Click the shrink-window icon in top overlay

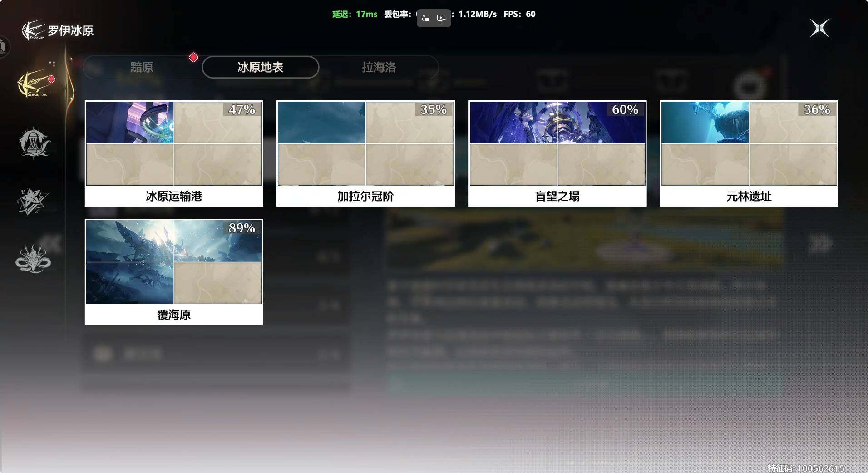(x=426, y=18)
